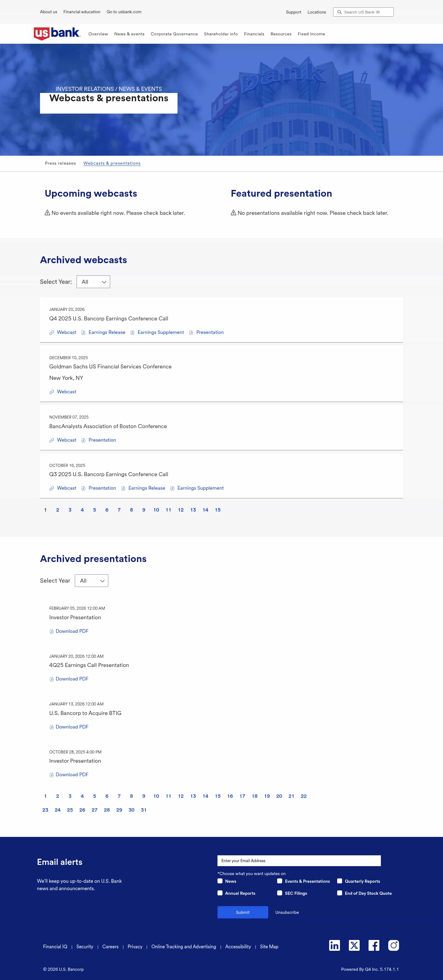This screenshot has width=443, height=980.
Task: Switch to the Press releases tab
Action: (60, 163)
